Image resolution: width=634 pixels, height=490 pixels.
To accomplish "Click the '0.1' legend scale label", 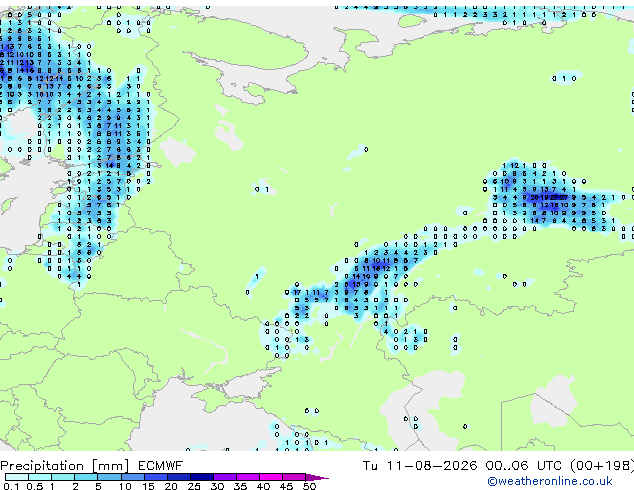I will (11, 486).
